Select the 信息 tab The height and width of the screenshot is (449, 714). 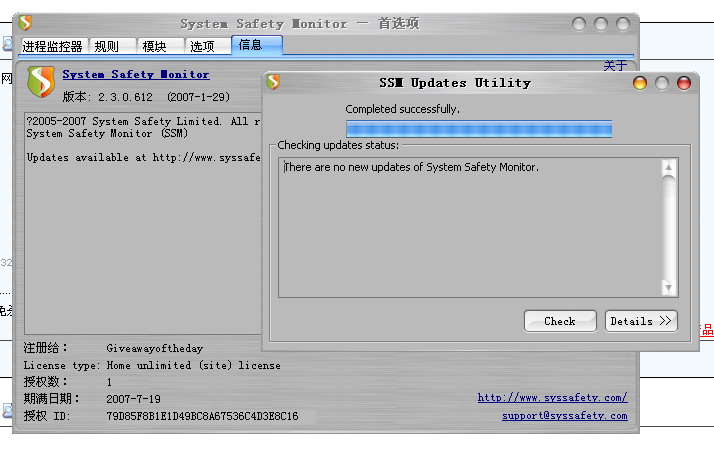[x=257, y=45]
